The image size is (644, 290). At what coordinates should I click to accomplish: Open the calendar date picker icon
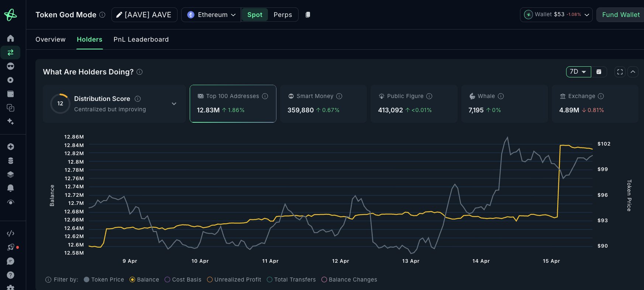599,72
